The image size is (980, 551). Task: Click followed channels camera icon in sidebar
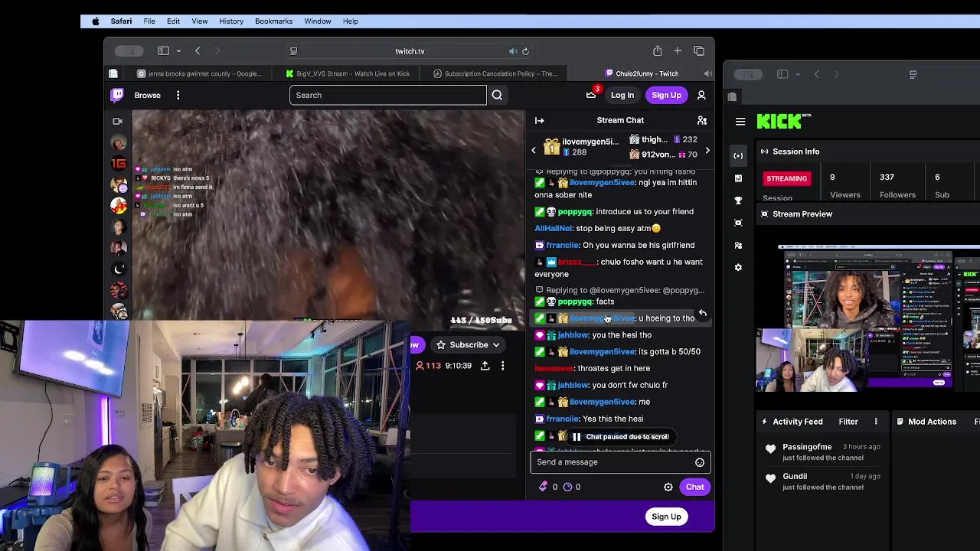pyautogui.click(x=117, y=121)
